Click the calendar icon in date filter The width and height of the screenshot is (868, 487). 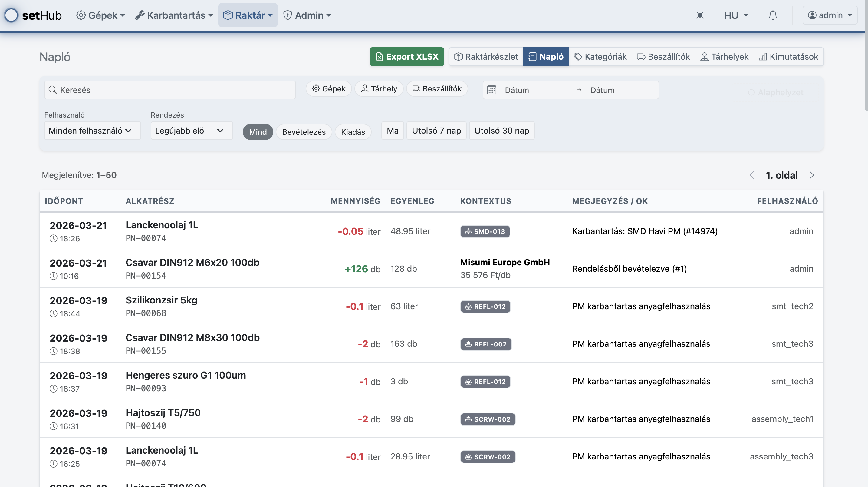pyautogui.click(x=492, y=90)
